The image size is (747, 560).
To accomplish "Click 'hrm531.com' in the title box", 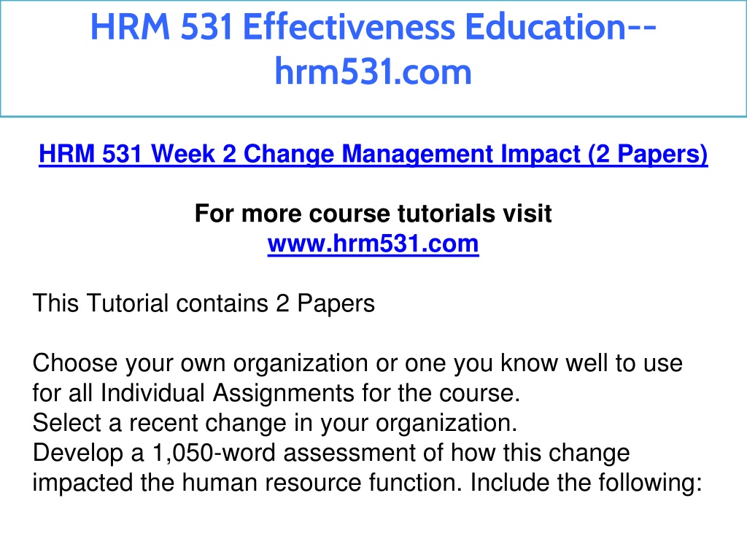I will (x=373, y=72).
